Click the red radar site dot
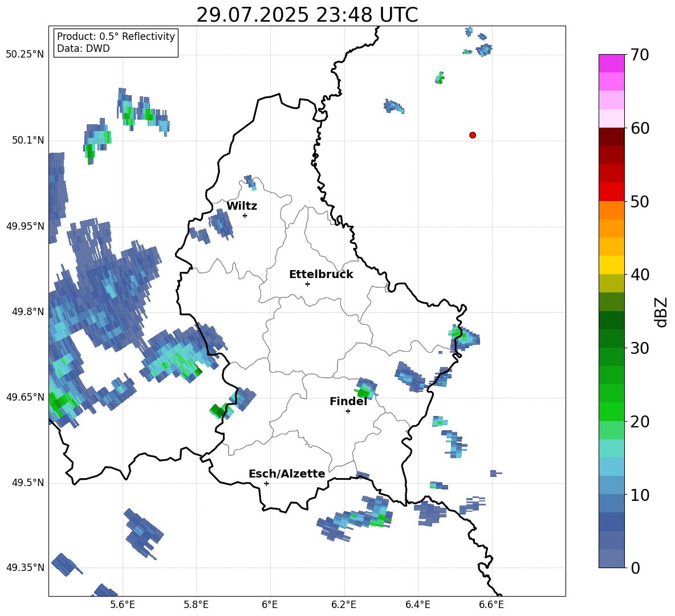 (x=473, y=135)
